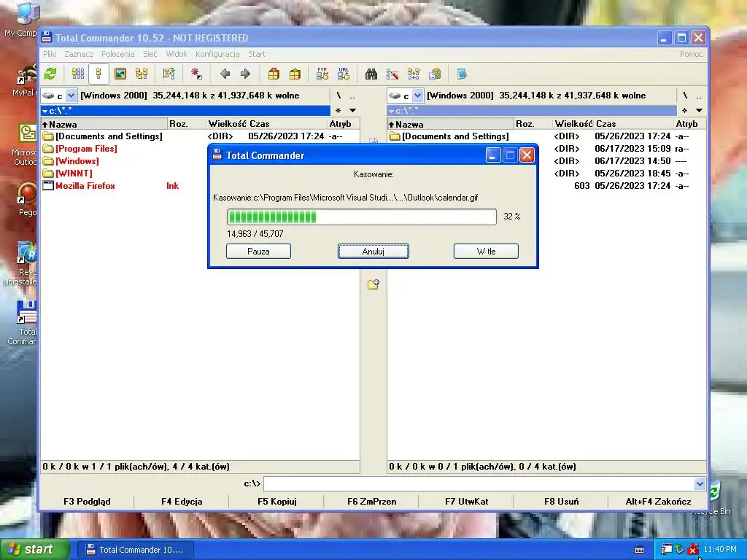The image size is (747, 560).
Task: Toggle the directory tree view icon
Action: 142,74
